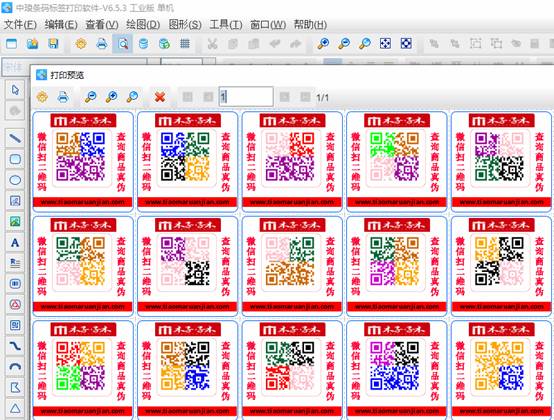Click the page number input field

(x=246, y=96)
